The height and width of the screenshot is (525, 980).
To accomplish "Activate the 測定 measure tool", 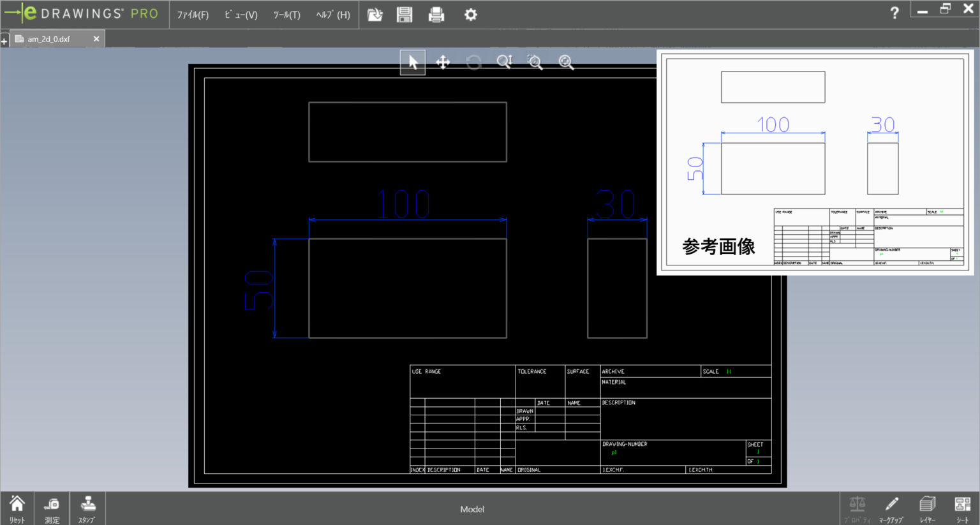I will pyautogui.click(x=52, y=507).
